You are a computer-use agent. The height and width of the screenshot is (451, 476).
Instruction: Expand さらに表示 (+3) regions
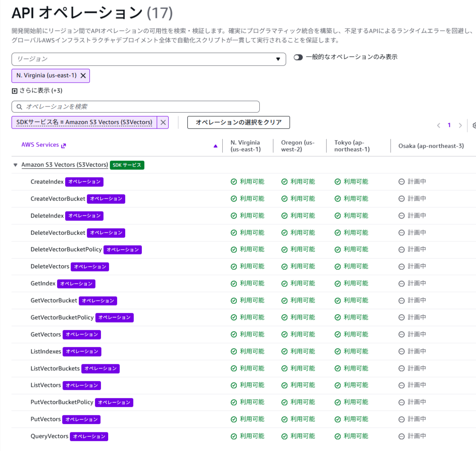tap(37, 91)
